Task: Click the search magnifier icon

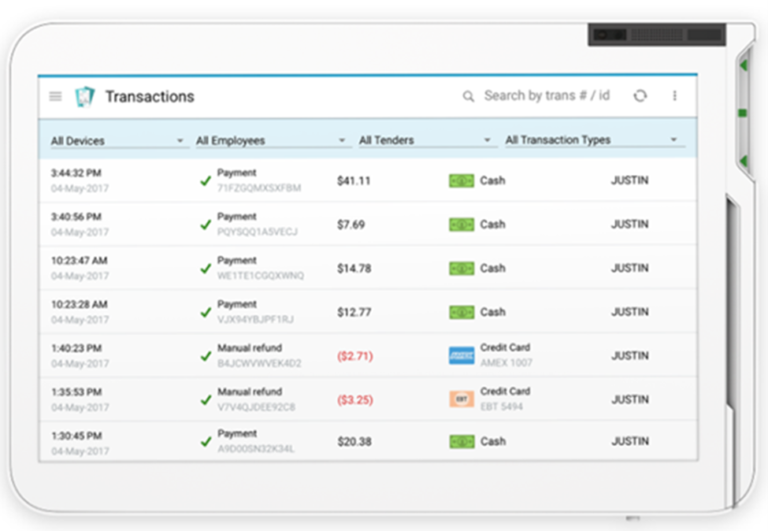Action: coord(468,97)
